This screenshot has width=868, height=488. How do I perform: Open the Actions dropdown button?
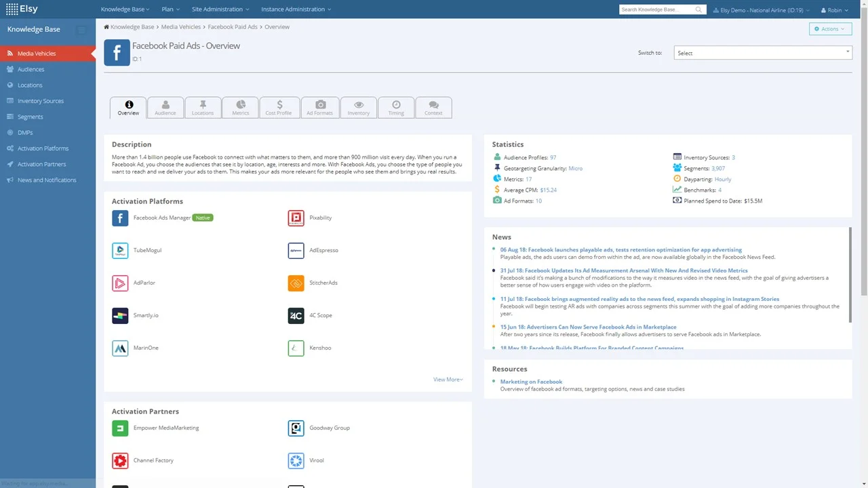point(830,29)
